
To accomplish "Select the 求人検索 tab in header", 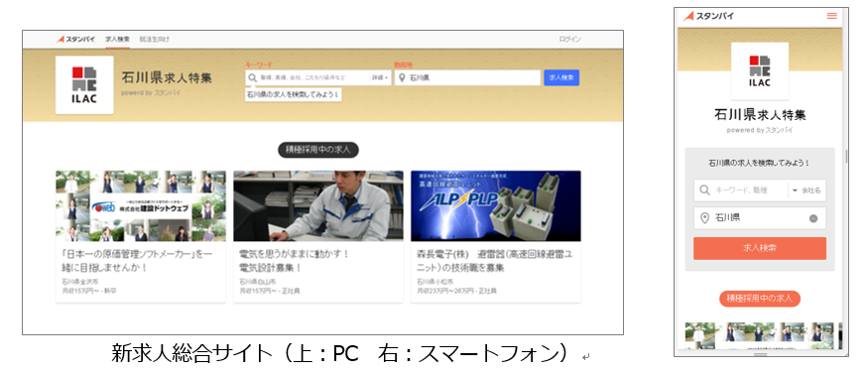I will tap(117, 40).
